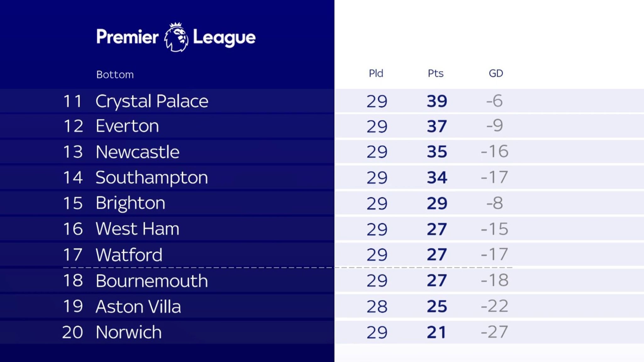Screen dimensions: 644x362
Task: Open the Everton team row
Action: click(322, 126)
